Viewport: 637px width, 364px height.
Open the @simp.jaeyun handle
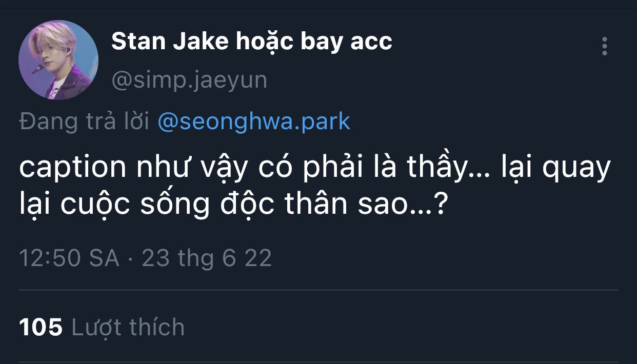[x=189, y=80]
